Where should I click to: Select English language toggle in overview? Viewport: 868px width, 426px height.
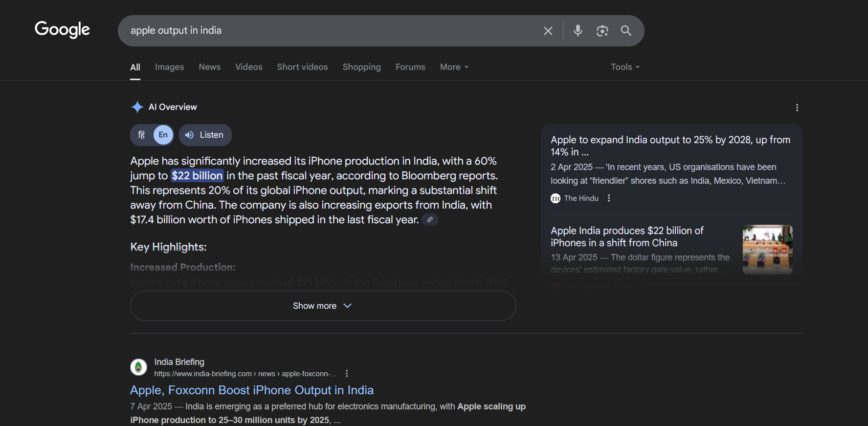coord(163,135)
